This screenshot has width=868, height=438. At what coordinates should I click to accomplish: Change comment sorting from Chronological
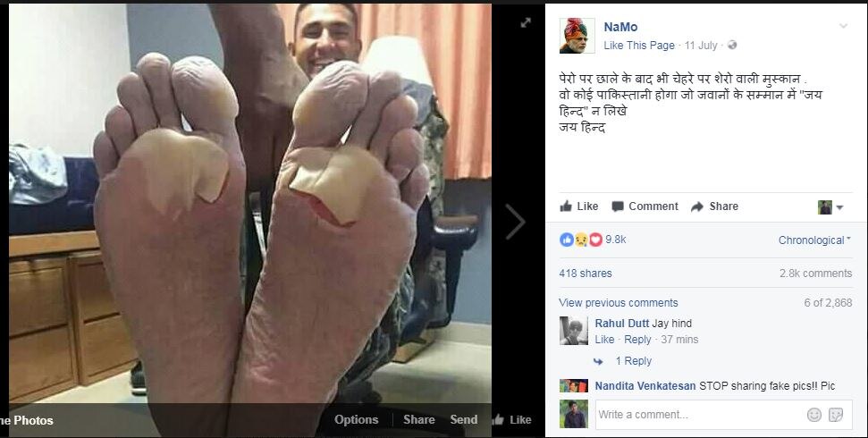pyautogui.click(x=814, y=240)
